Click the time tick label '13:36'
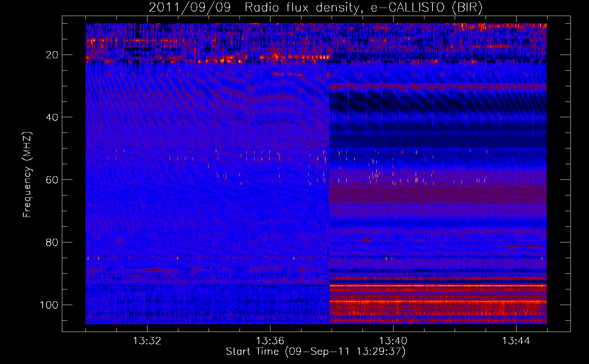The image size is (589, 364). [x=270, y=341]
